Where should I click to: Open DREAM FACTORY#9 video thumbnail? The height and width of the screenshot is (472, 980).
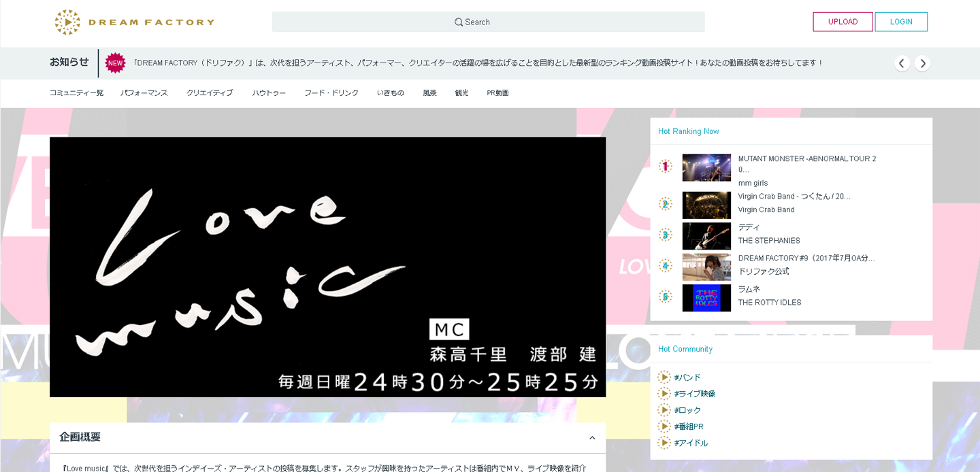(x=706, y=267)
